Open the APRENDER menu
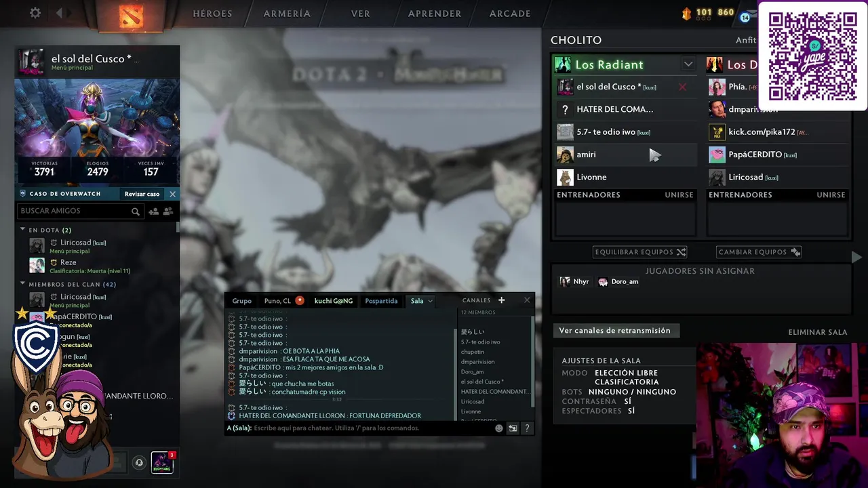The image size is (868, 488). [435, 14]
